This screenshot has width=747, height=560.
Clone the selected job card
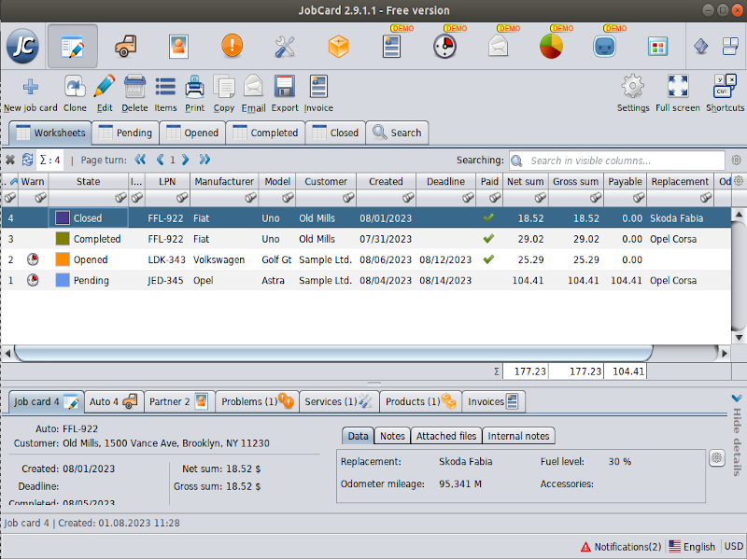point(75,94)
